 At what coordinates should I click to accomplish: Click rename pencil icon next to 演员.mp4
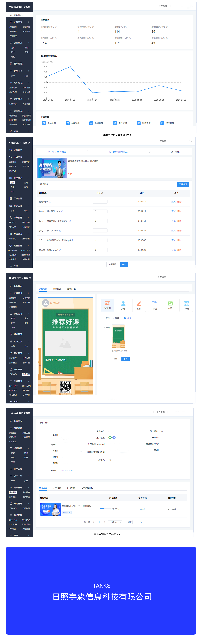coord(50,201)
